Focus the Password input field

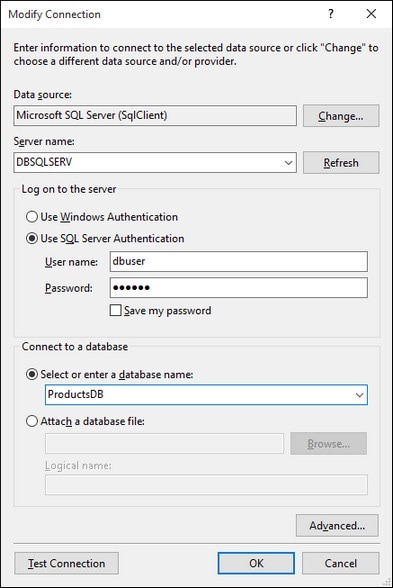[238, 288]
